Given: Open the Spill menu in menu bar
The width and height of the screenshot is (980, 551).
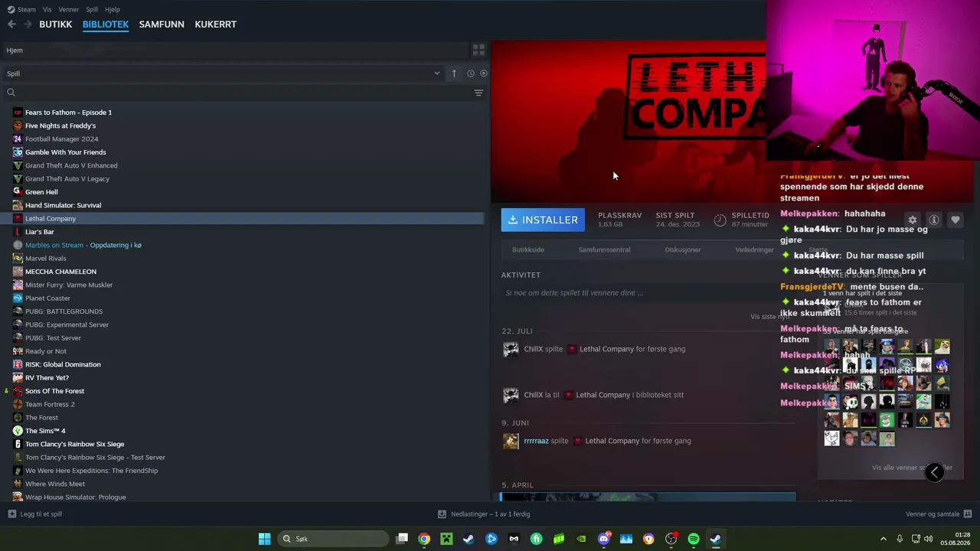Looking at the screenshot, I should tap(92, 9).
